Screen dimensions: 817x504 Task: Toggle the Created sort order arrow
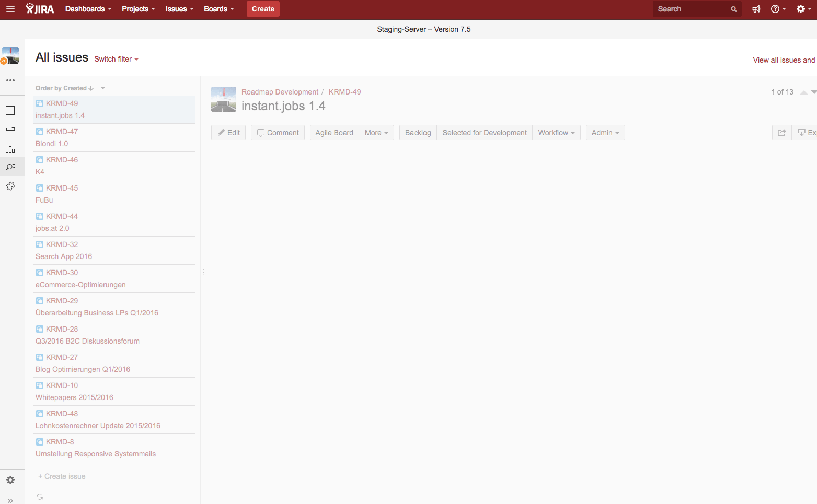click(91, 88)
